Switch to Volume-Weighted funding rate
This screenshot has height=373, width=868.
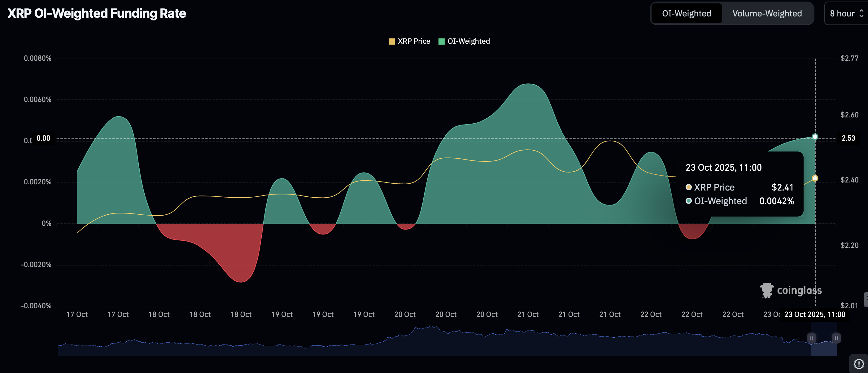coord(767,14)
